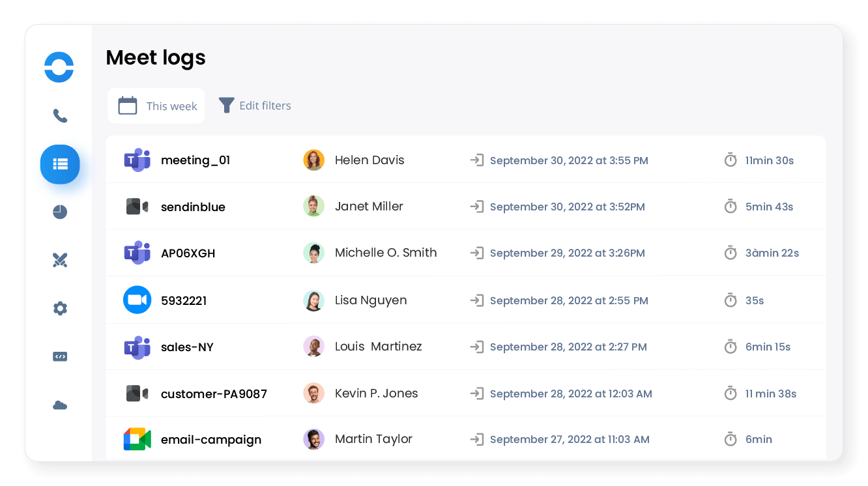Click the cloud icon at sidebar bottom
Image resolution: width=868 pixels, height=486 pixels.
tap(60, 405)
